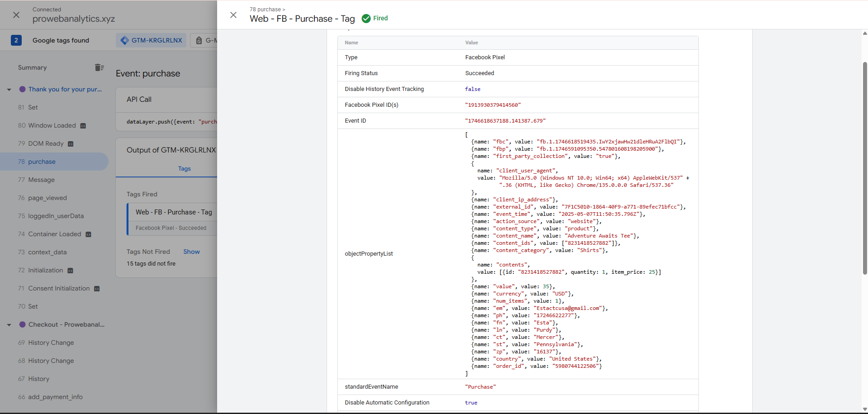
Task: Select the 66 add_payment_info event
Action: (x=55, y=397)
